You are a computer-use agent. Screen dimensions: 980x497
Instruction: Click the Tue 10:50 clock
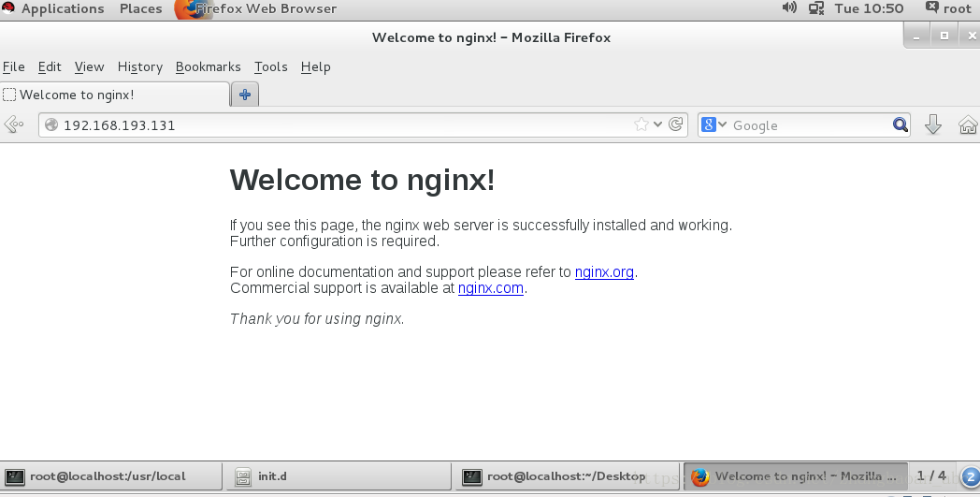[869, 8]
